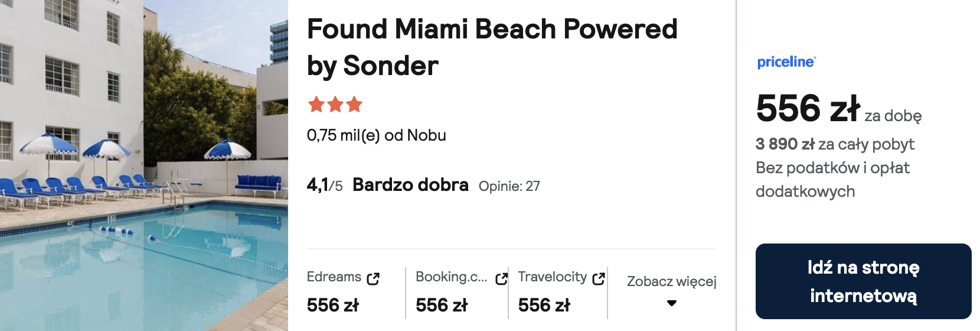The height and width of the screenshot is (331, 980).
Task: Select the Edreams provider name
Action: 334,277
